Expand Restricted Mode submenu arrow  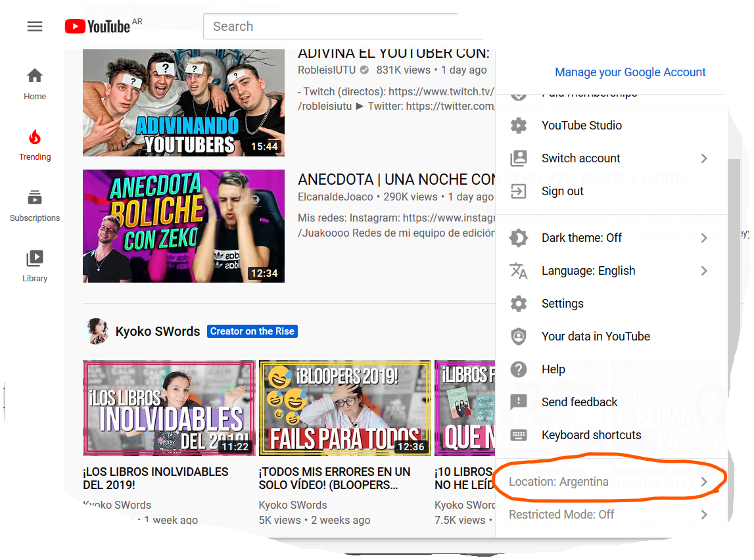tap(704, 515)
